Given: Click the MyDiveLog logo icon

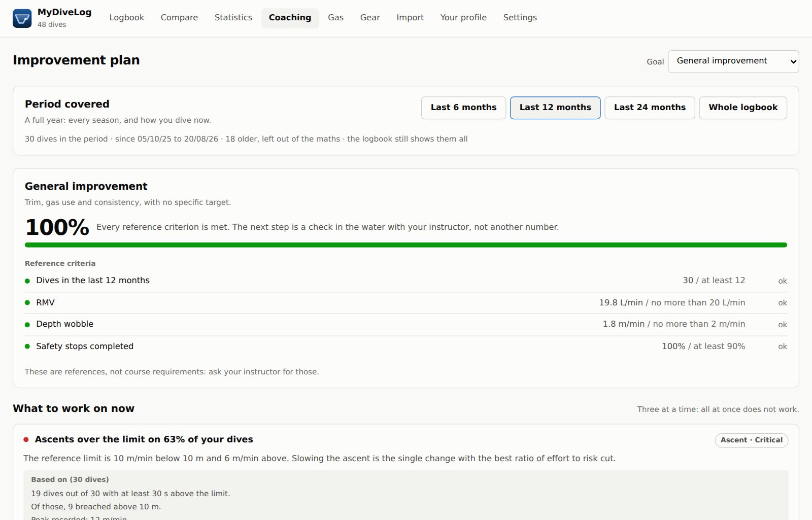Looking at the screenshot, I should tap(22, 18).
